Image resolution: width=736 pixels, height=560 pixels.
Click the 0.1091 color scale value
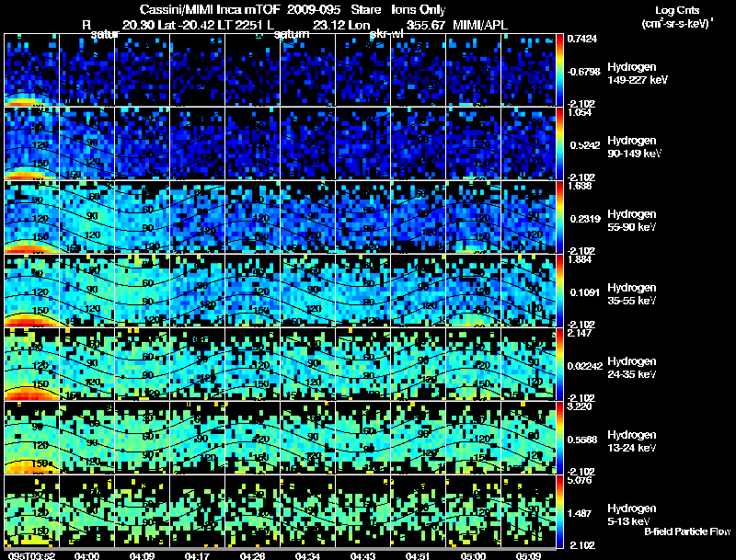[x=585, y=292]
